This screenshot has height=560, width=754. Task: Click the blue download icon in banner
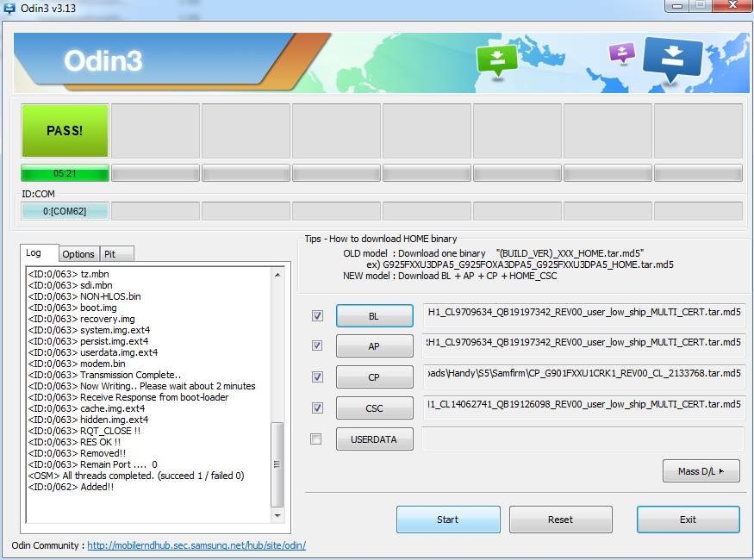coord(673,59)
